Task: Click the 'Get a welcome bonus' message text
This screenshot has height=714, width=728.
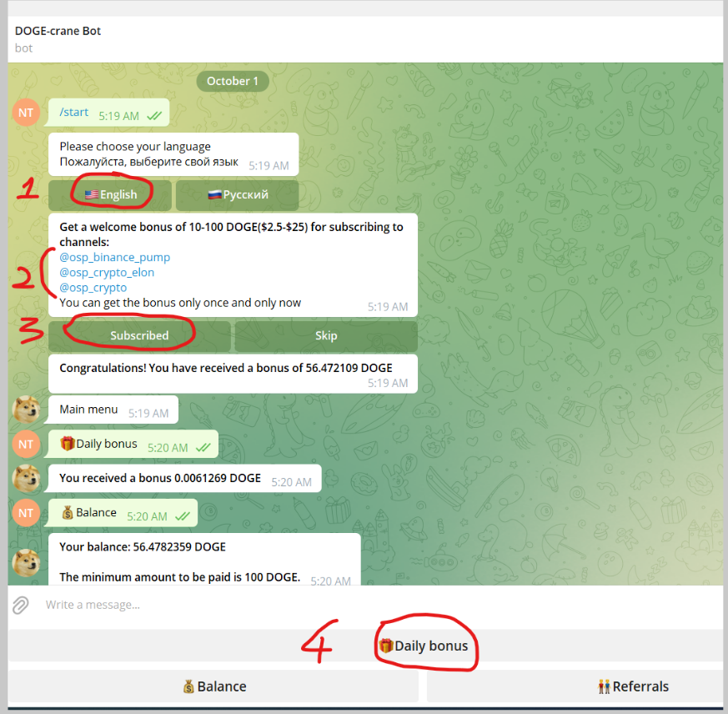Action: 231,234
